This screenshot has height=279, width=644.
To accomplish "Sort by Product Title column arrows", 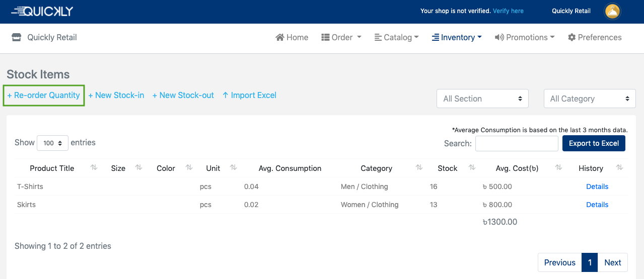I will pyautogui.click(x=94, y=168).
